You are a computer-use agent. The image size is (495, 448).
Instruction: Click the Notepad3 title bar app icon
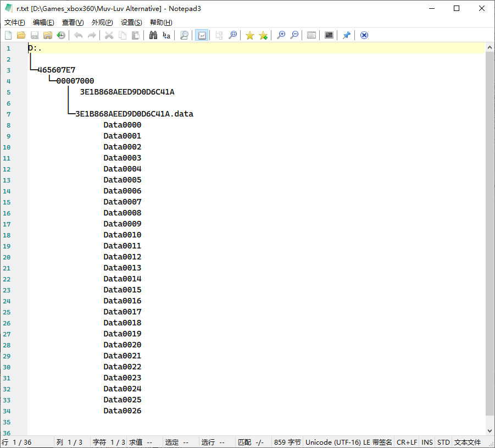pyautogui.click(x=9, y=8)
